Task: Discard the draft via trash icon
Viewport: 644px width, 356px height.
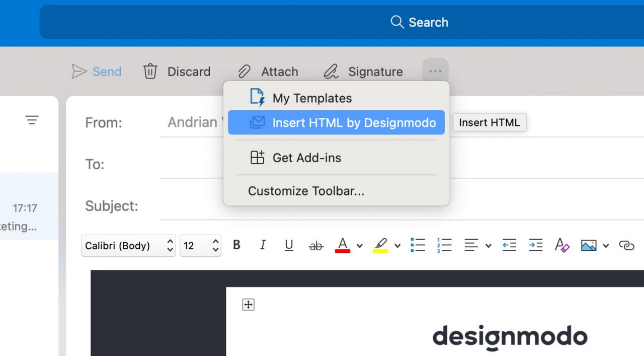Action: pos(150,72)
